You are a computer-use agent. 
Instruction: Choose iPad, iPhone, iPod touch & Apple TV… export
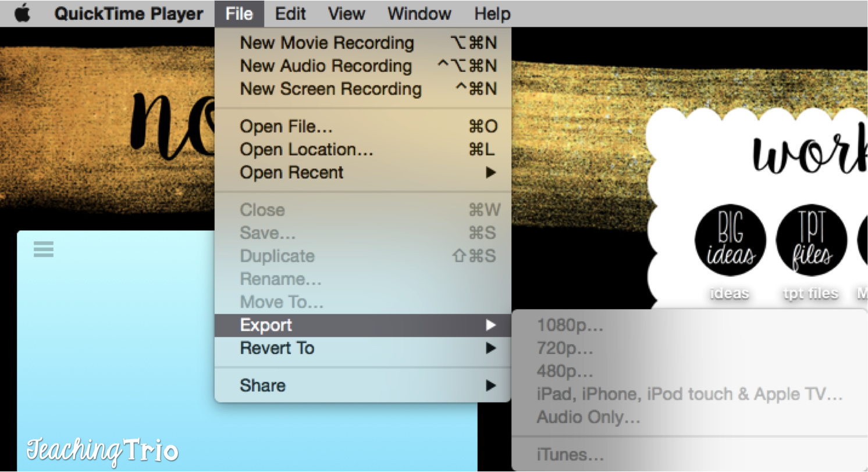tap(689, 395)
